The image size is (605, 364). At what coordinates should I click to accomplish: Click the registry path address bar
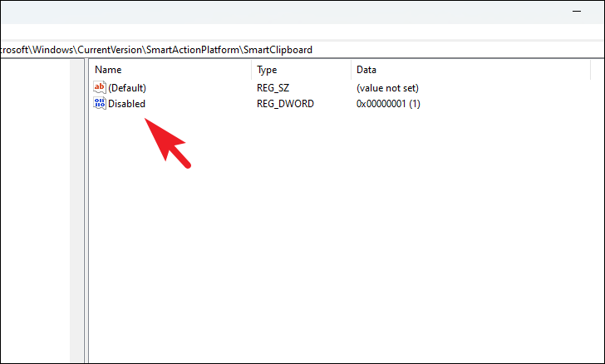tap(302, 50)
